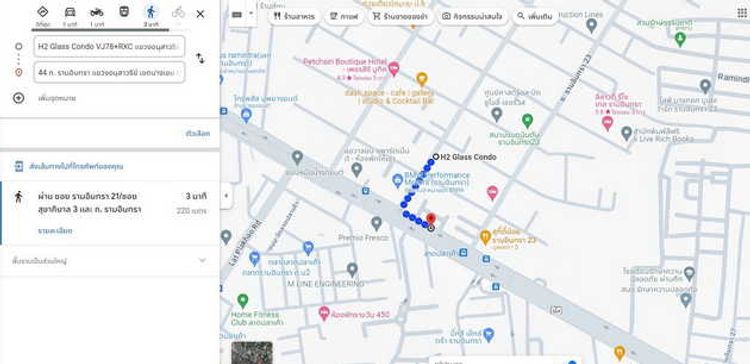Swap starting point and destination
The height and width of the screenshot is (364, 750).
coord(200,59)
